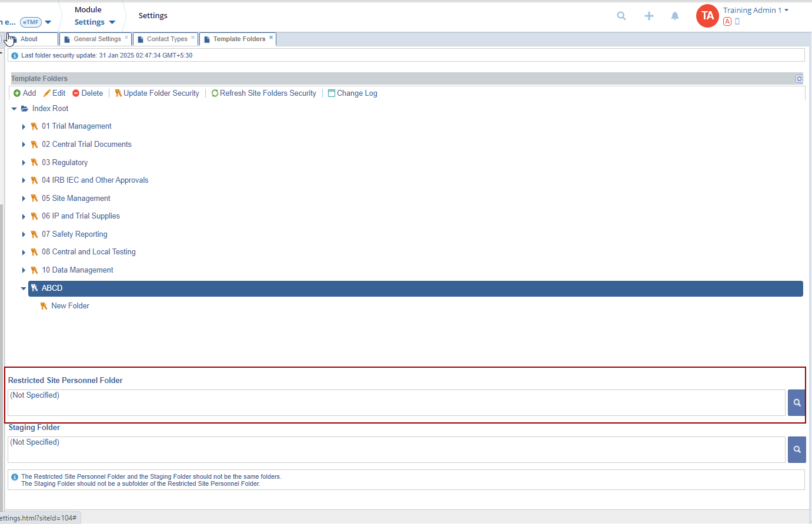
Task: Switch to the Contact Types tab
Action: pos(167,39)
